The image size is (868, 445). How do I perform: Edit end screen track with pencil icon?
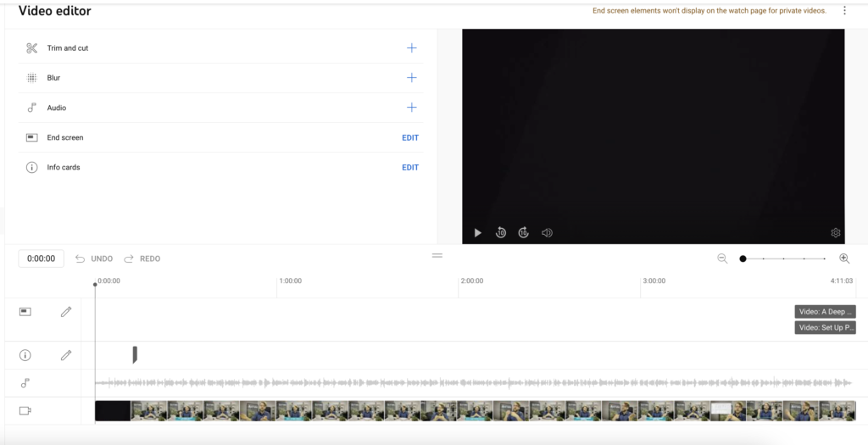66,312
